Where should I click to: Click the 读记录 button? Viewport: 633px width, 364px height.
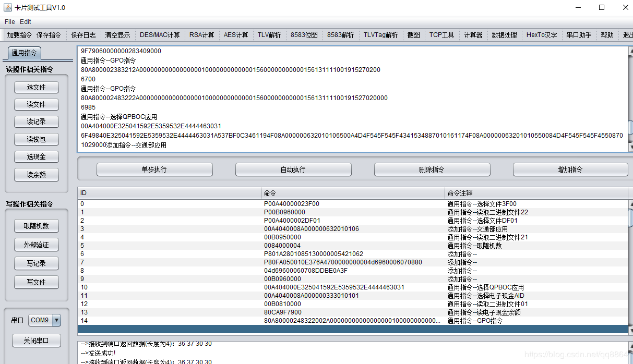point(36,122)
